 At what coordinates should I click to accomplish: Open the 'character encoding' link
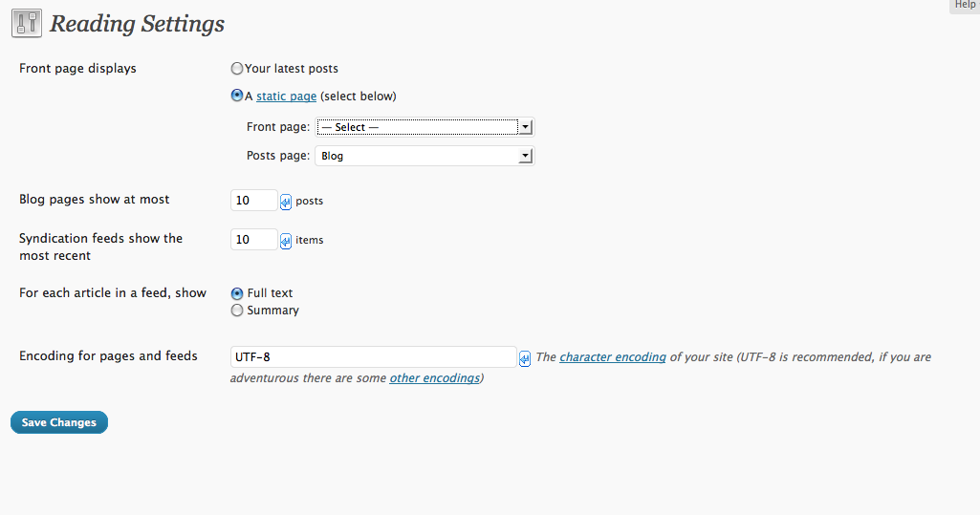point(613,357)
